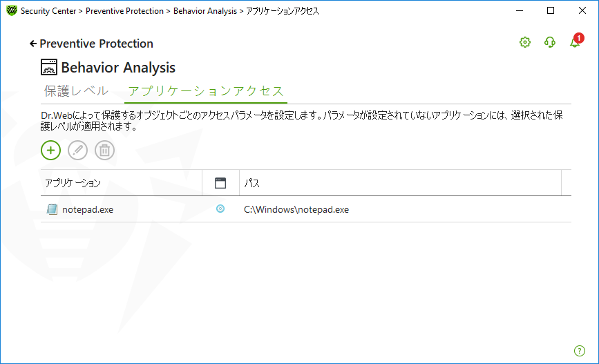Viewport: 599px width, 364px height.
Task: Click the notepad.exe file icon
Action: click(x=52, y=209)
